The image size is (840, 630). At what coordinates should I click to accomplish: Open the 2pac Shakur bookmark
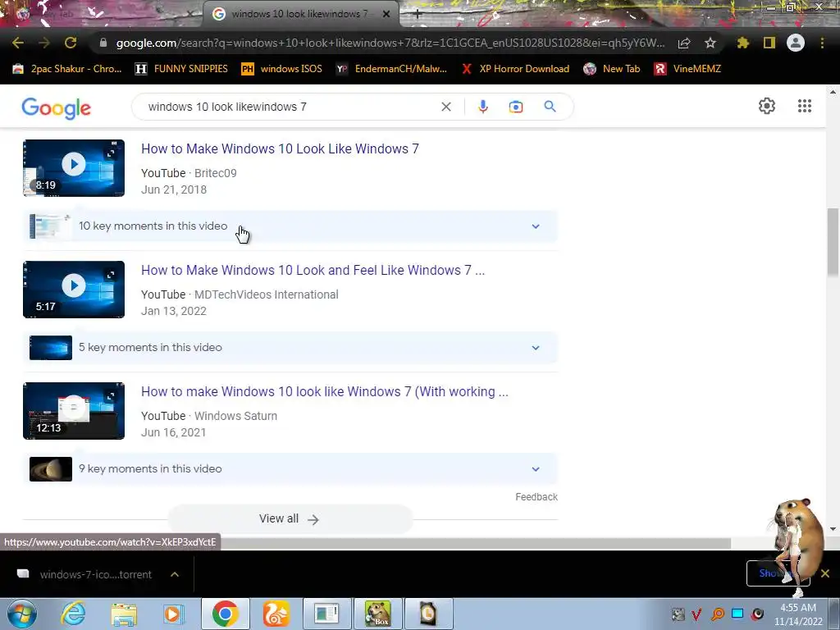(x=67, y=69)
